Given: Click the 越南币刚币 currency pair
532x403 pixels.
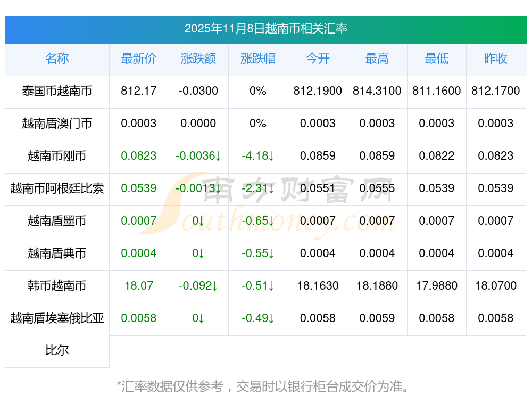Looking at the screenshot, I should point(57,156).
